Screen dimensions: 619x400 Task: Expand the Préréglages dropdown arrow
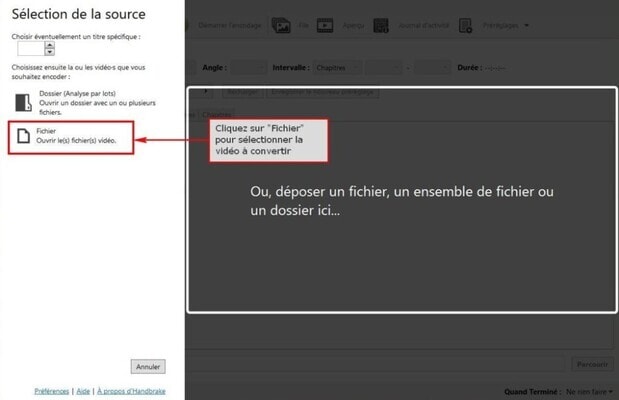[x=526, y=25]
